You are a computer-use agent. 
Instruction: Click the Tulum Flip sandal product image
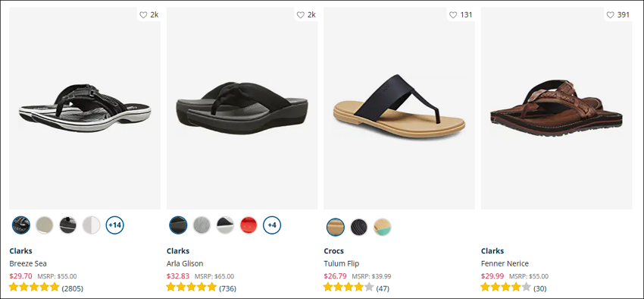pos(399,109)
